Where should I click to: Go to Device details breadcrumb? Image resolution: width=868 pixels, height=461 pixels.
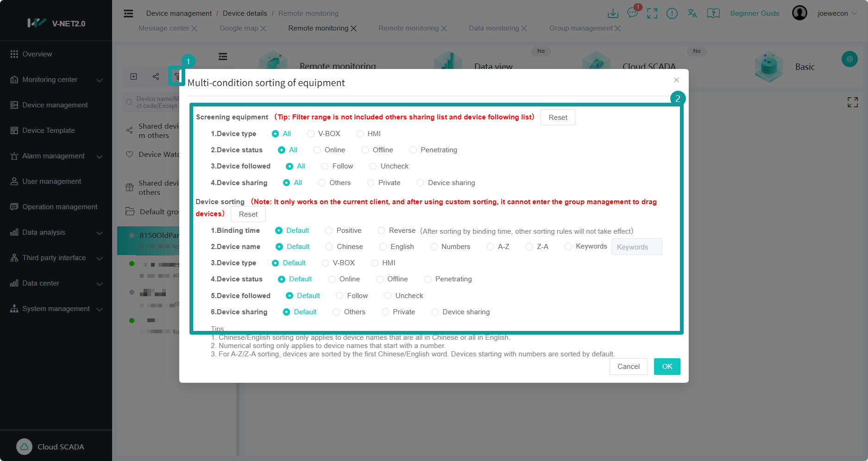point(245,13)
